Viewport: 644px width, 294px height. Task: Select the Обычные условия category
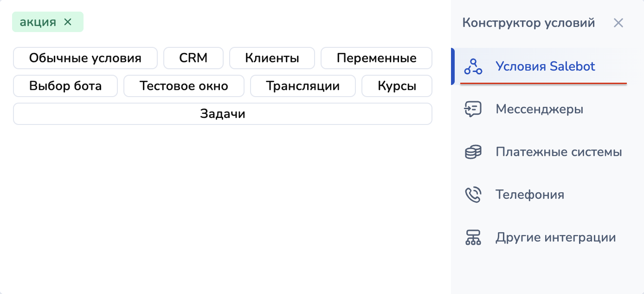pos(85,58)
